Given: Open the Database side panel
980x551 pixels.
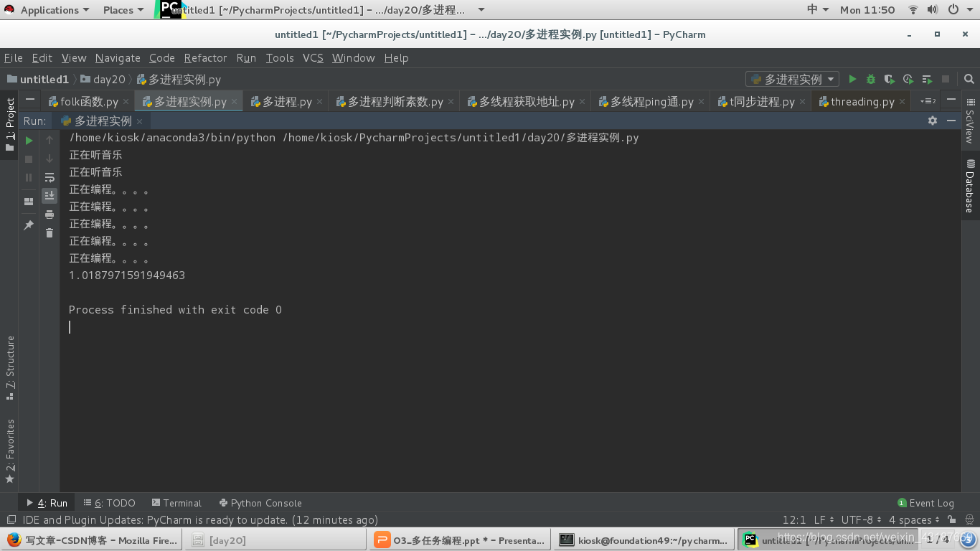Looking at the screenshot, I should (x=970, y=187).
